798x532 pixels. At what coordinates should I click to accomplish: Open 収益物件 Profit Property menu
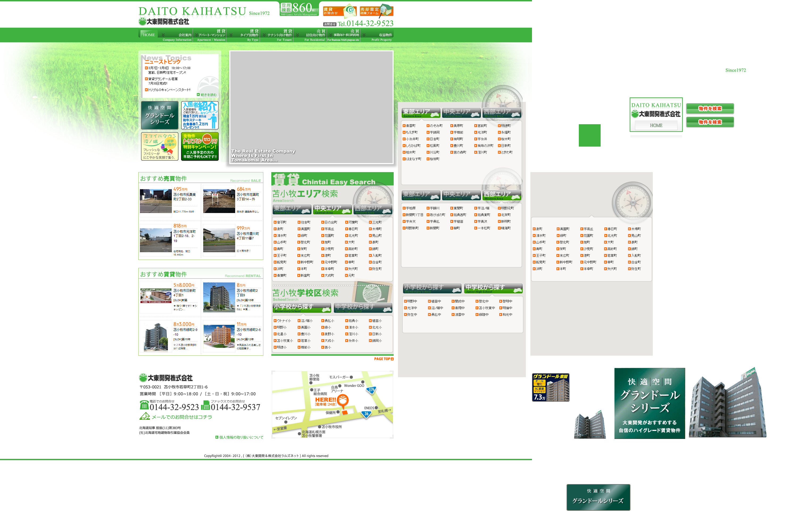(377, 35)
